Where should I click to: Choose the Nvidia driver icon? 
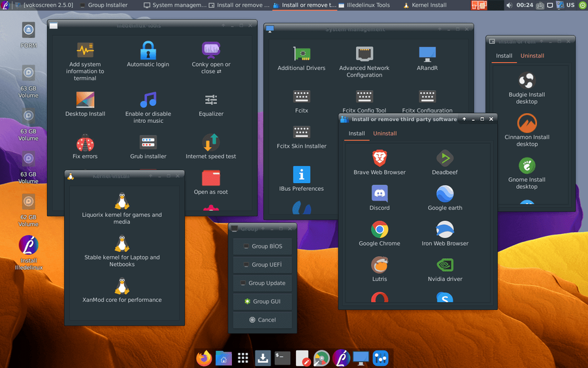pyautogui.click(x=445, y=265)
